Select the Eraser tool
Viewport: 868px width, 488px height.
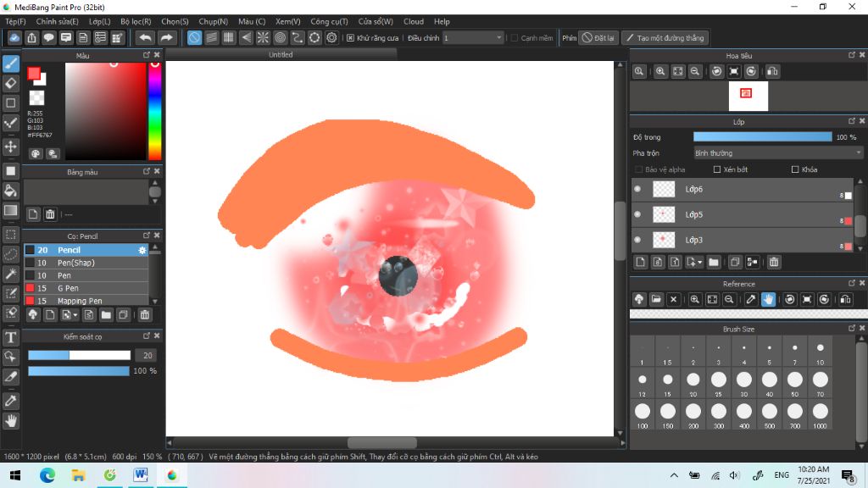click(x=11, y=84)
